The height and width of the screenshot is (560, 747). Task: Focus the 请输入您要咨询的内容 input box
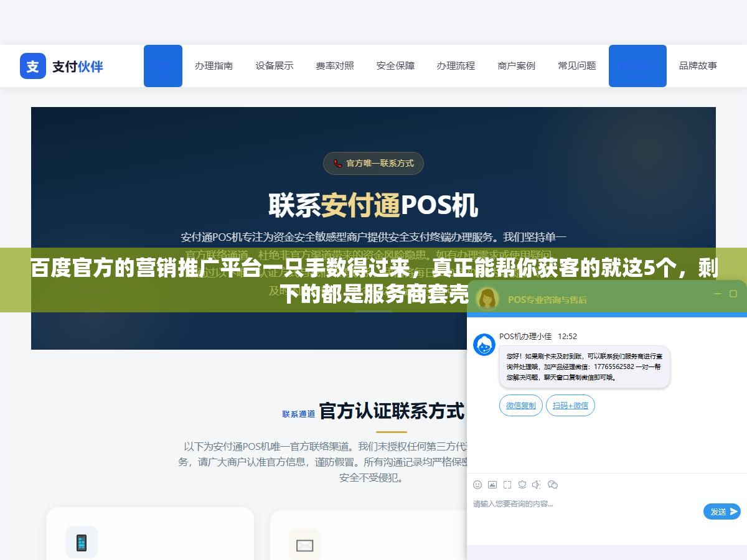click(585, 512)
